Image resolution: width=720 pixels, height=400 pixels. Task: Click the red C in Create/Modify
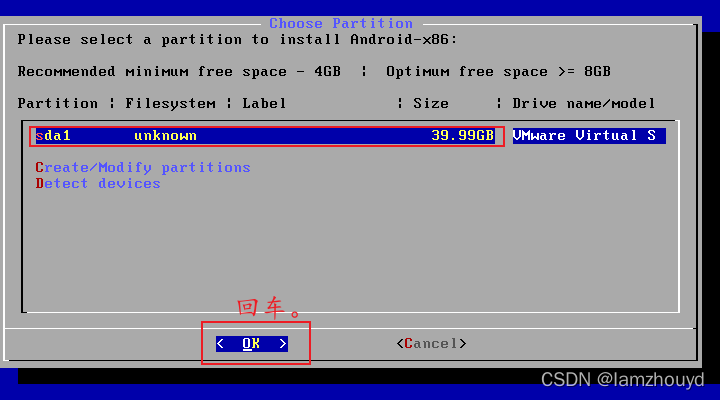pos(39,168)
